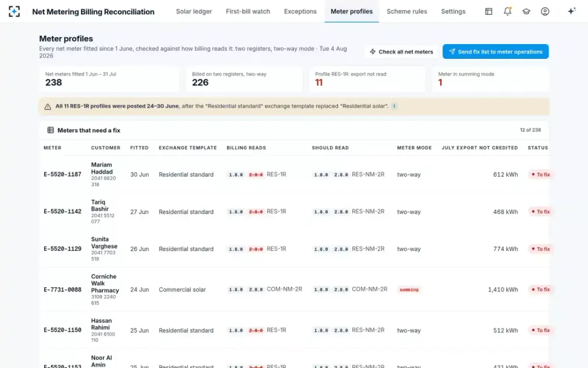Open the sparkle AI assistant icon
This screenshot has width=588, height=368.
click(x=571, y=11)
